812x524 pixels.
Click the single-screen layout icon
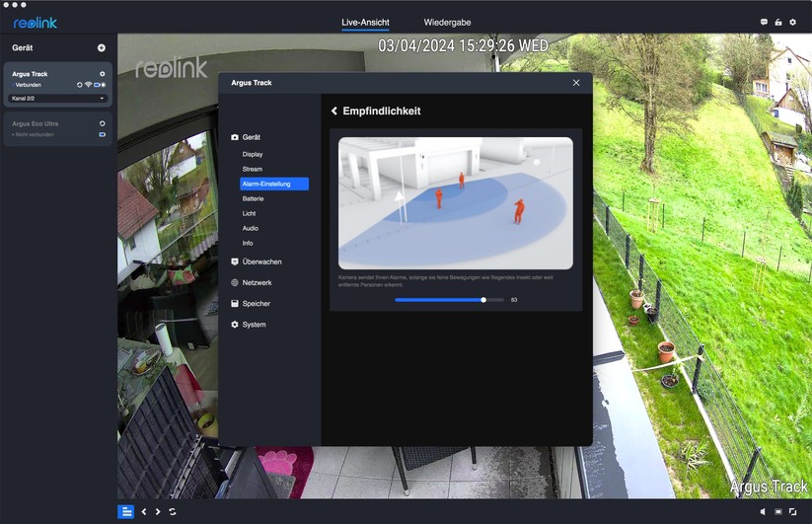(777, 511)
